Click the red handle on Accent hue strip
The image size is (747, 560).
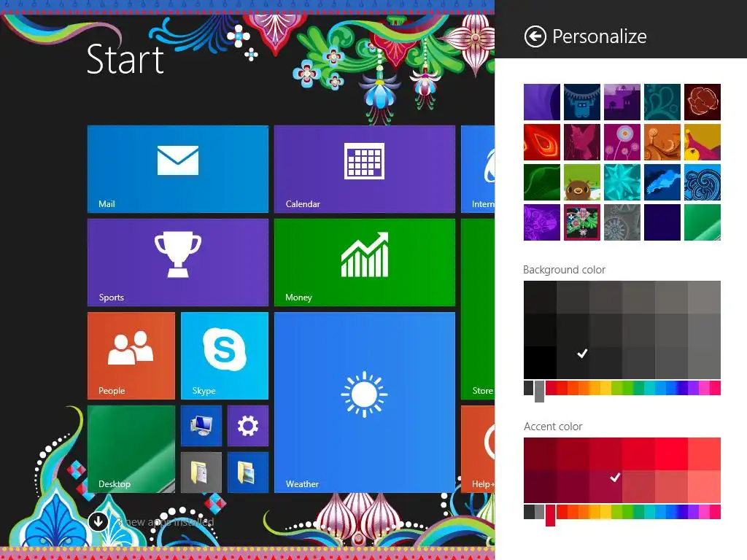tap(550, 516)
